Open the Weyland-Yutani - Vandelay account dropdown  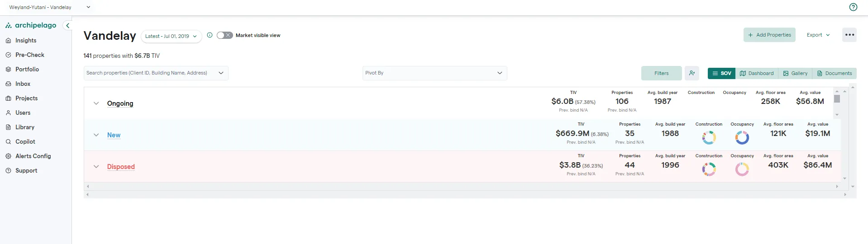[x=50, y=7]
